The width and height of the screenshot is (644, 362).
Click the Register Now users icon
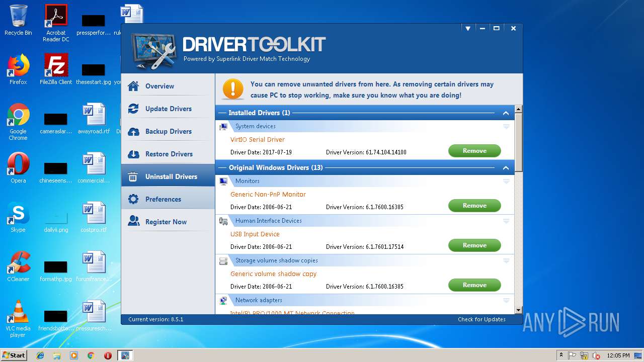pyautogui.click(x=133, y=221)
